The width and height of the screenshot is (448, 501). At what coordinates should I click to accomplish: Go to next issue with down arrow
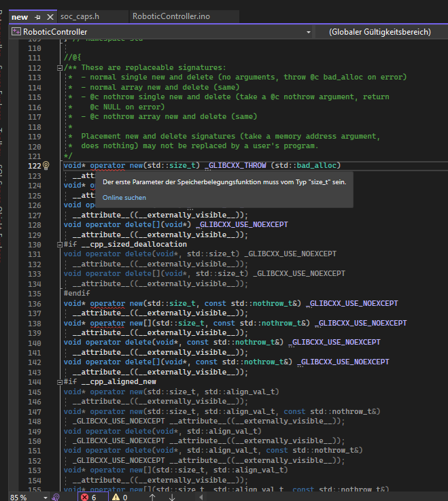(171, 497)
